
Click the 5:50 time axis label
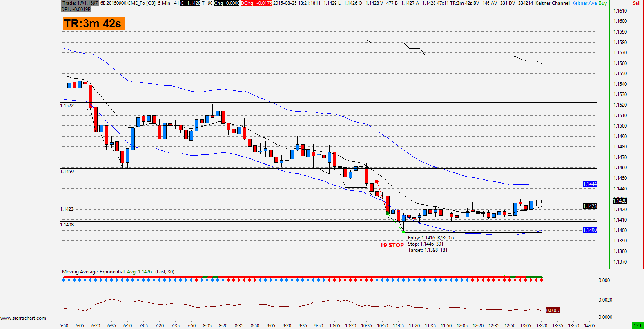click(x=64, y=326)
